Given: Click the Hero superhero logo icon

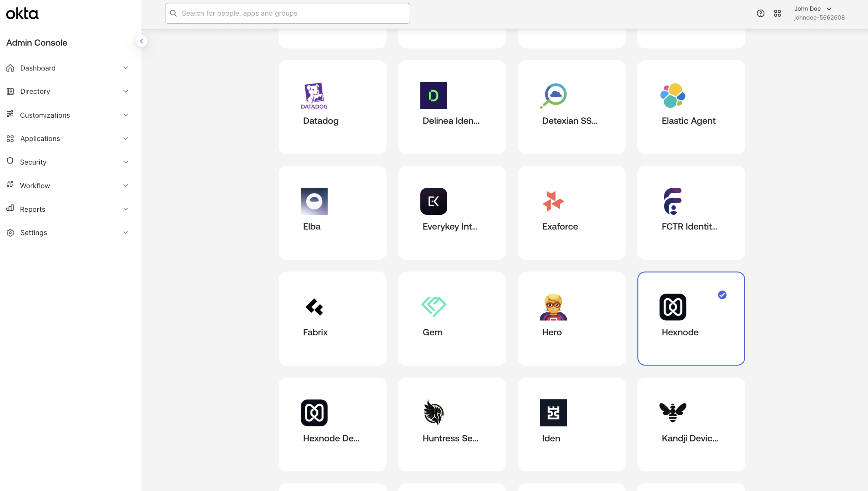Looking at the screenshot, I should click(x=553, y=307).
